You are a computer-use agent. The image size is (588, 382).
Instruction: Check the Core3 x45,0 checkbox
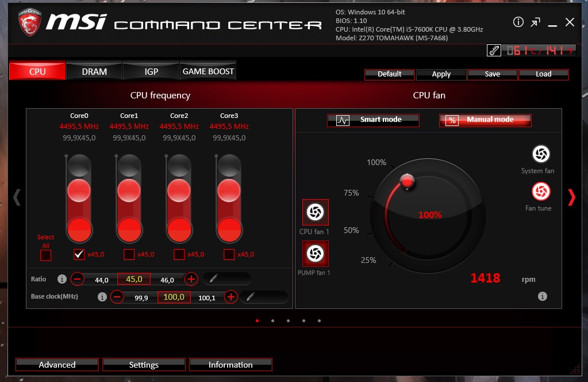click(x=229, y=254)
